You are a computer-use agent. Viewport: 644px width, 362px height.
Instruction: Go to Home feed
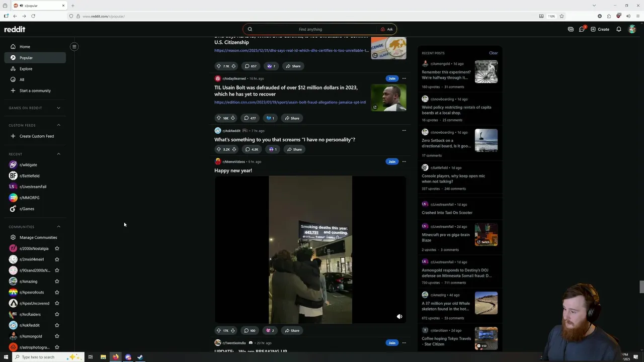pyautogui.click(x=35, y=47)
